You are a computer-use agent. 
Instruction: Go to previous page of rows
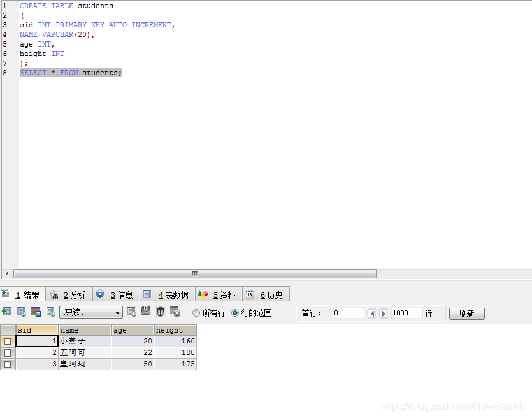(x=372, y=313)
